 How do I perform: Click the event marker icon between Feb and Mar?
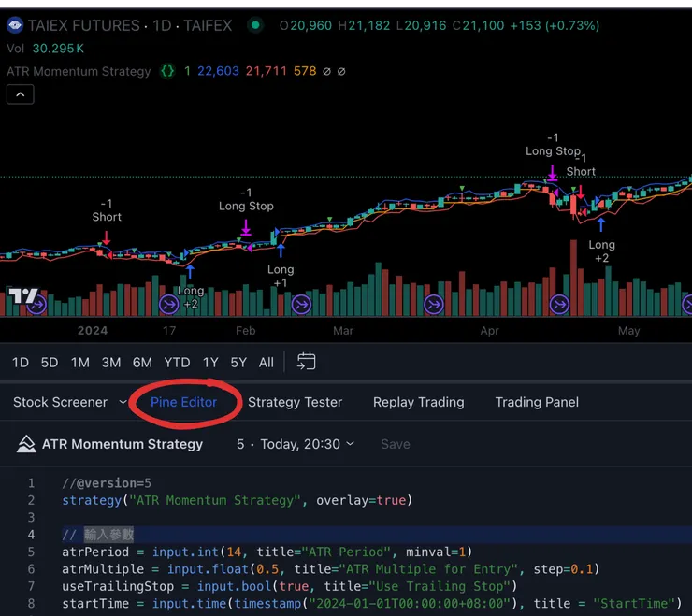(301, 304)
